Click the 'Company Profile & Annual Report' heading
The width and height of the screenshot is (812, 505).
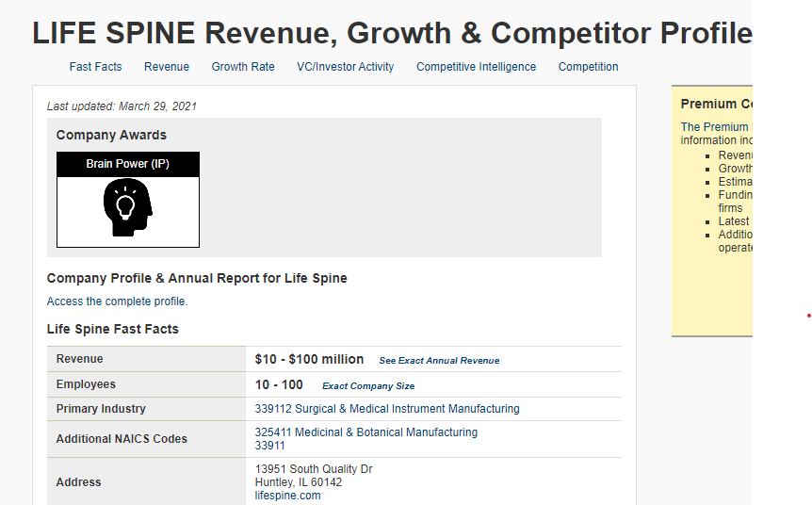tap(197, 278)
